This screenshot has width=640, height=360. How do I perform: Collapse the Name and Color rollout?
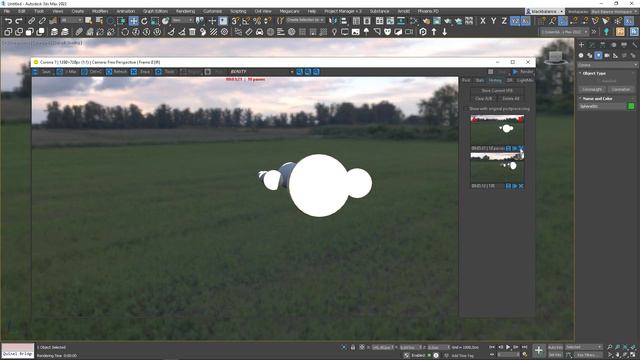[x=597, y=99]
